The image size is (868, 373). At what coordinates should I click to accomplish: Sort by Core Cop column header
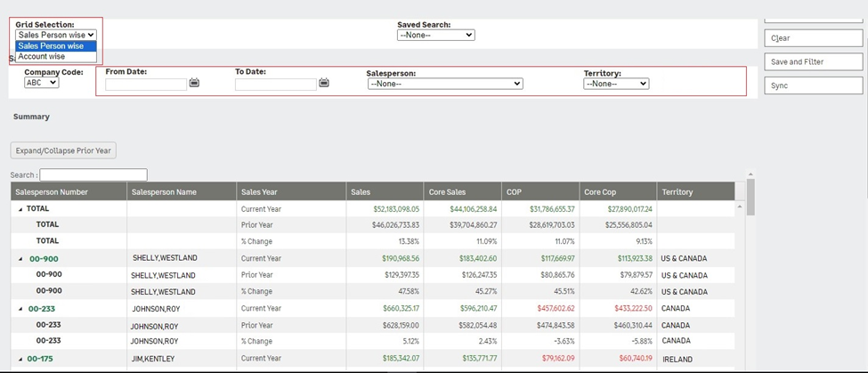pyautogui.click(x=619, y=191)
